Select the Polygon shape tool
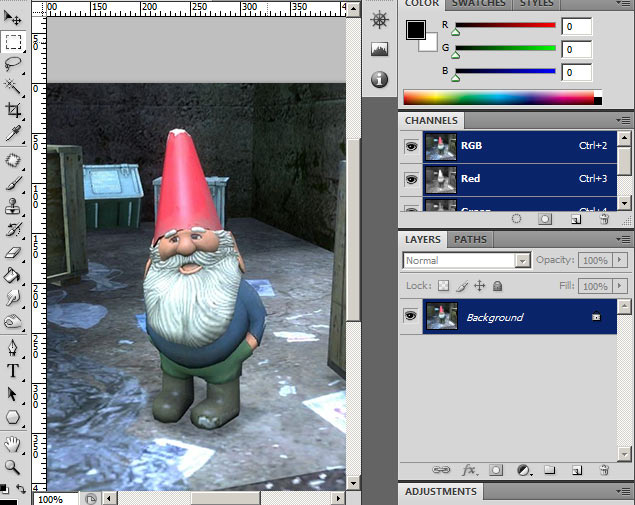This screenshot has width=635, height=505. [13, 417]
